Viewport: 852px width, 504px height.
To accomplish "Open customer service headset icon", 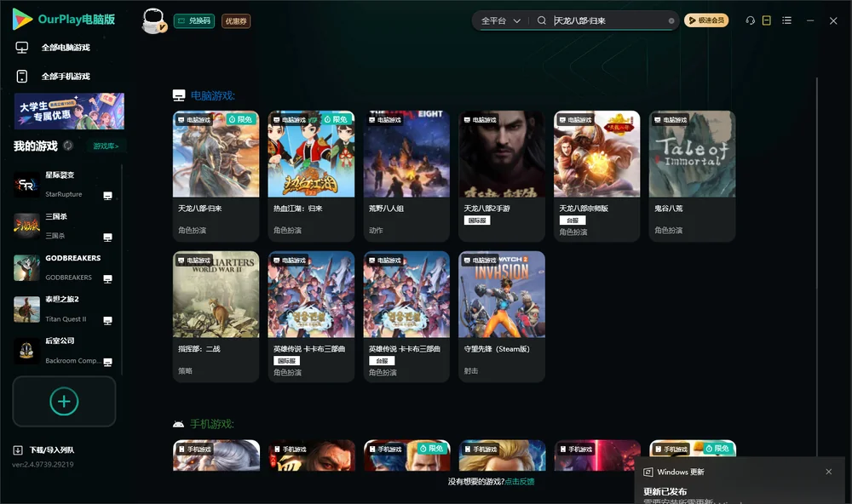I will point(751,20).
